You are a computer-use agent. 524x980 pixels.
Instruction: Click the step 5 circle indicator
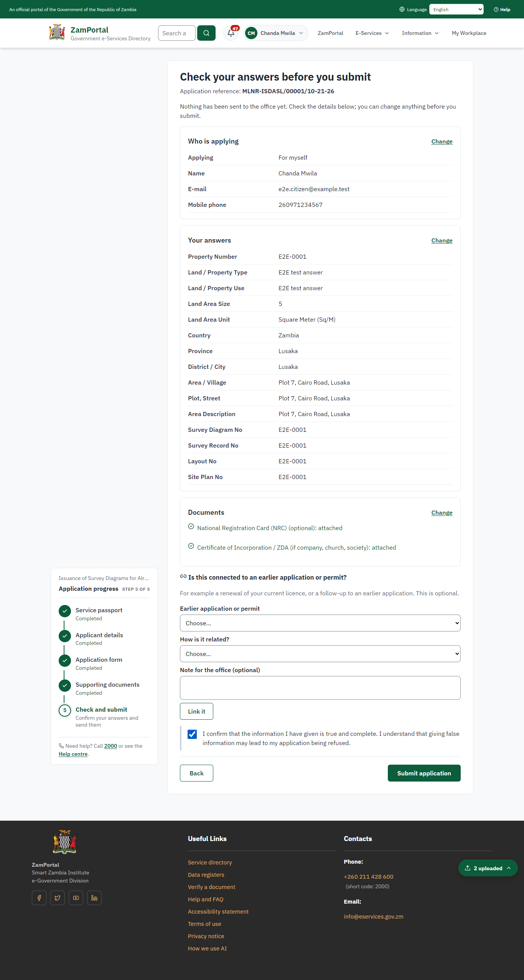pyautogui.click(x=65, y=711)
